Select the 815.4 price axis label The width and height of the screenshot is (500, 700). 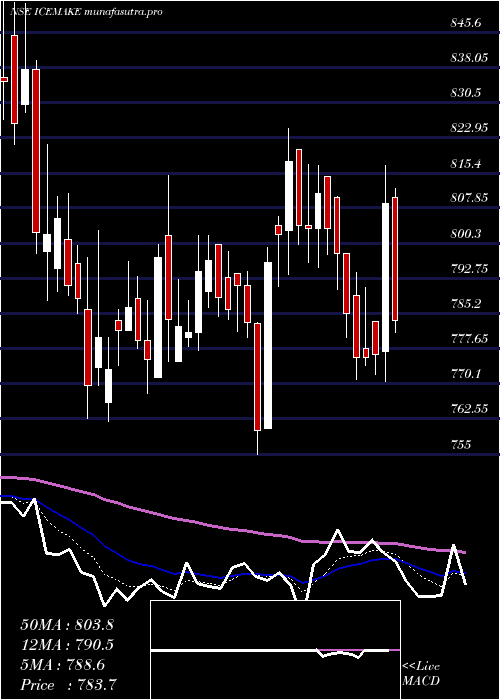466,163
